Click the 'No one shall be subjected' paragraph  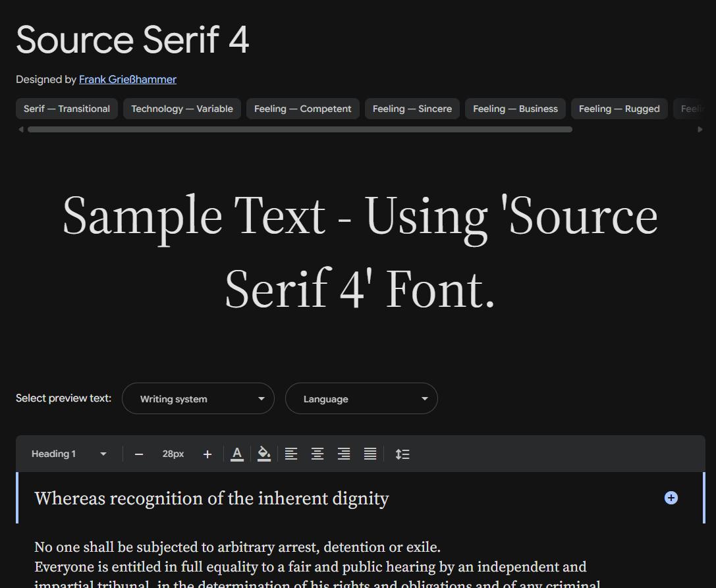237,547
